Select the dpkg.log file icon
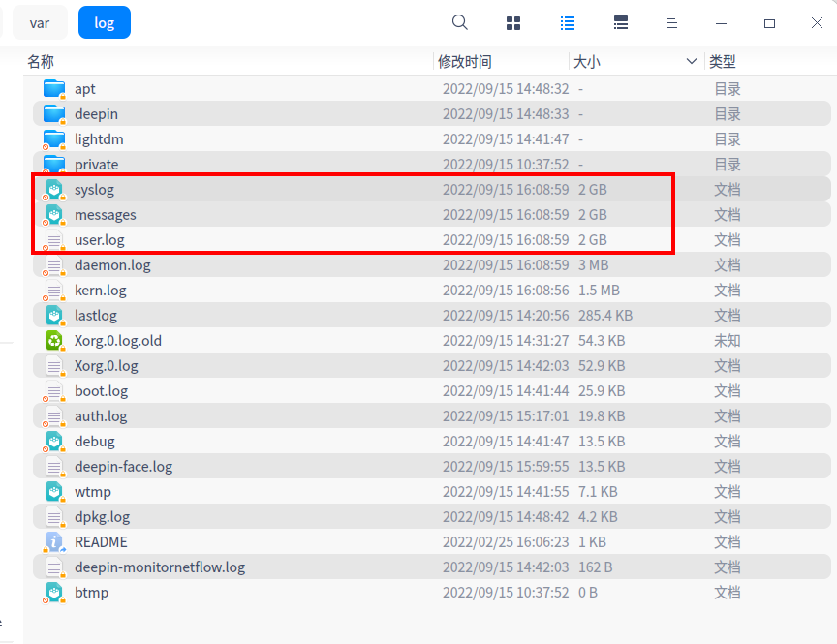Image resolution: width=837 pixels, height=644 pixels. tap(54, 516)
